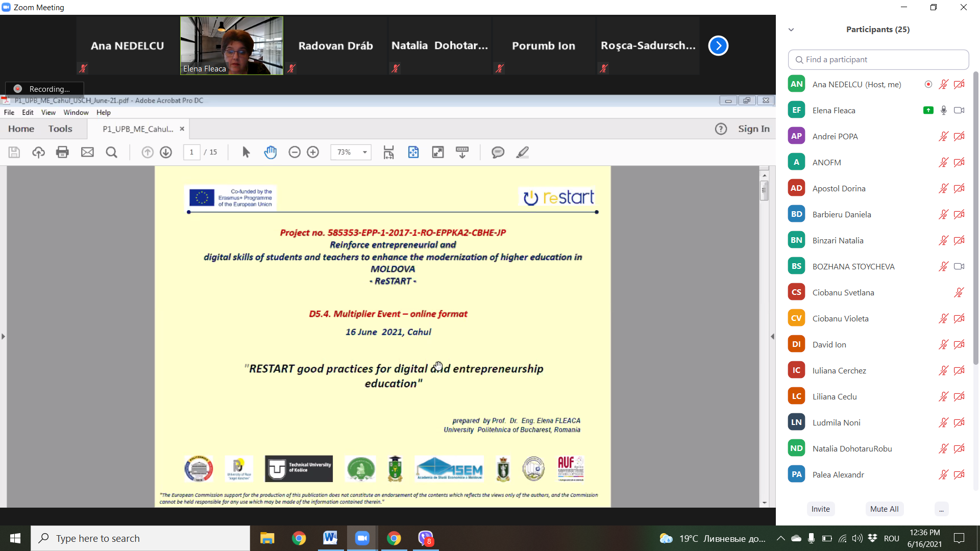Open File Explorer on the taskbar
Screen dimensions: 980x551
coord(267,538)
